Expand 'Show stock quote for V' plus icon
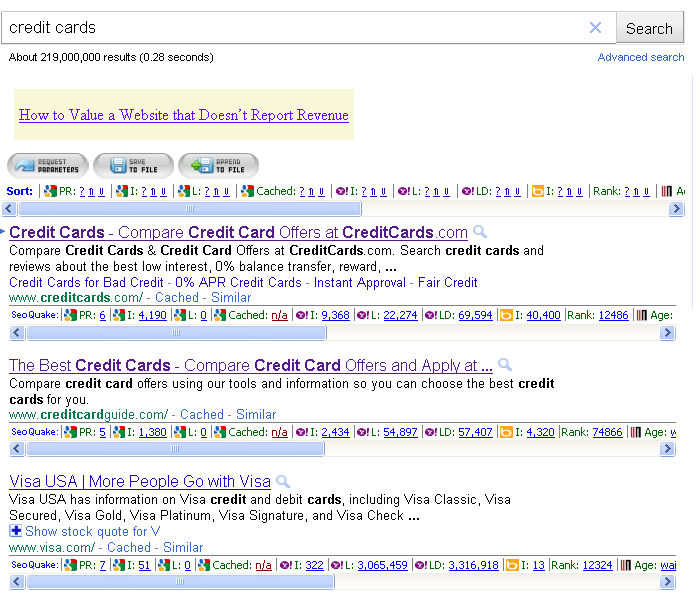The width and height of the screenshot is (696, 597). click(16, 530)
